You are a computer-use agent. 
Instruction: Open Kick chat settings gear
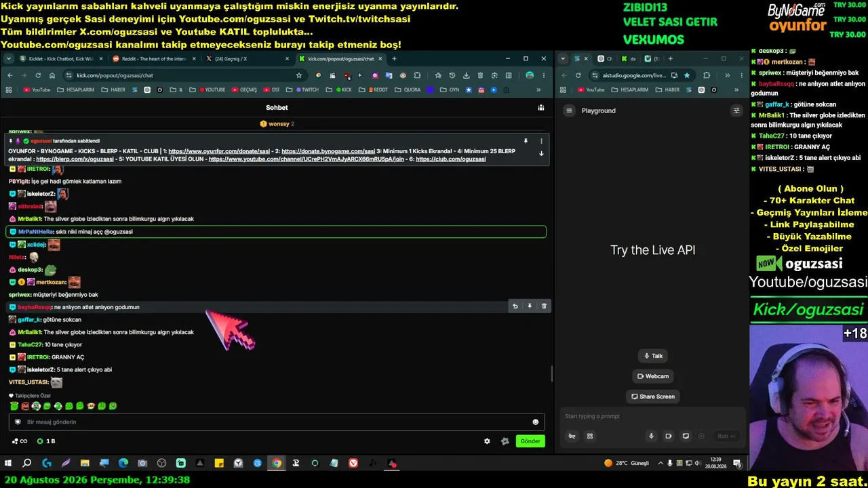point(487,441)
